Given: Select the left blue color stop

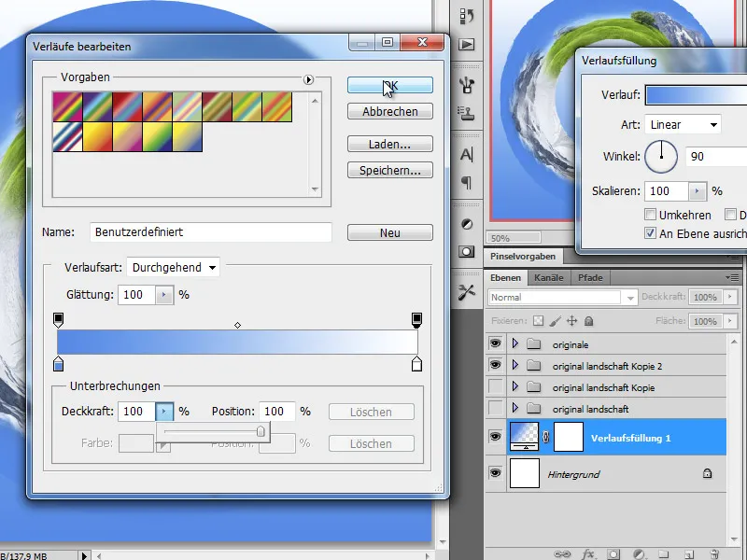Looking at the screenshot, I should 58,363.
